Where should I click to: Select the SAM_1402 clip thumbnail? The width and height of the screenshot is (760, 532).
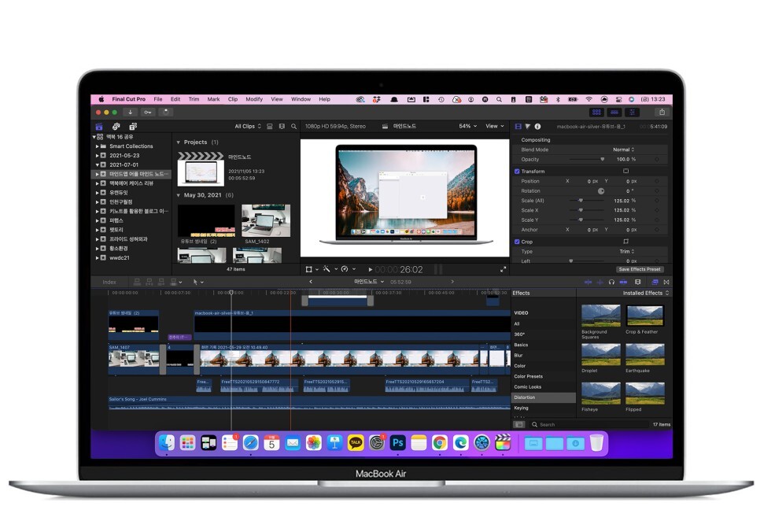coord(266,220)
